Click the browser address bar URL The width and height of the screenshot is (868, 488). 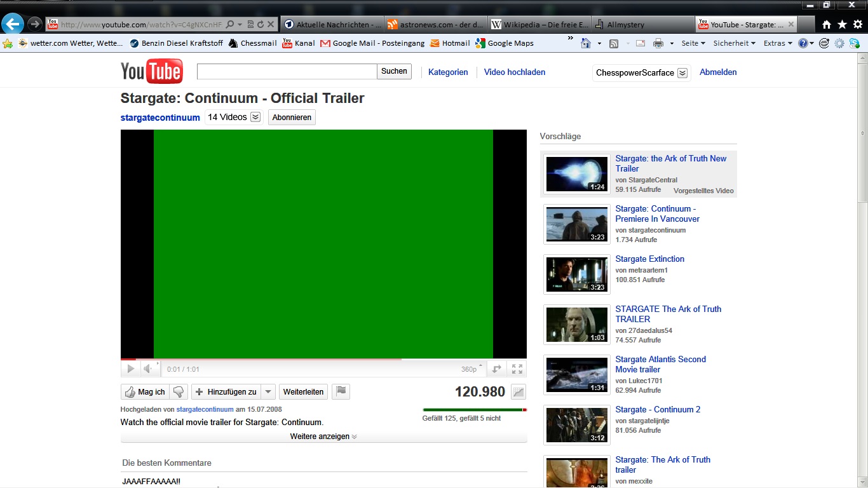(x=142, y=25)
